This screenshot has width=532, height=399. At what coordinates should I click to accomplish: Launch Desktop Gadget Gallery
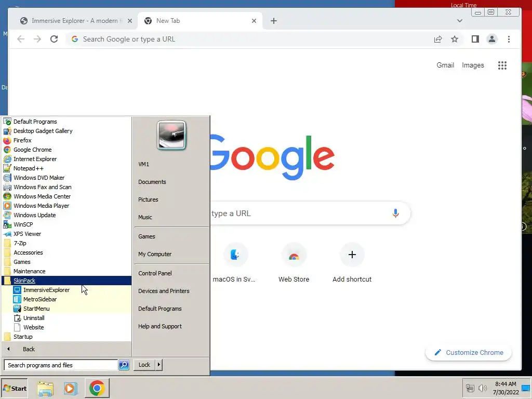(x=66, y=131)
